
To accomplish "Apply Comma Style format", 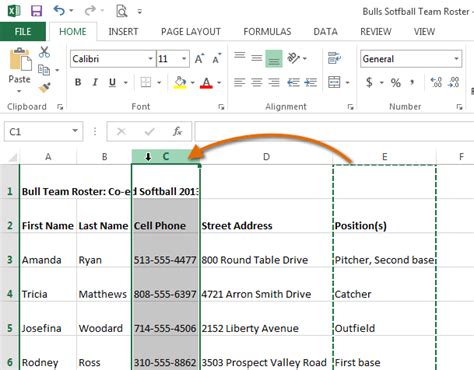I will [412, 82].
